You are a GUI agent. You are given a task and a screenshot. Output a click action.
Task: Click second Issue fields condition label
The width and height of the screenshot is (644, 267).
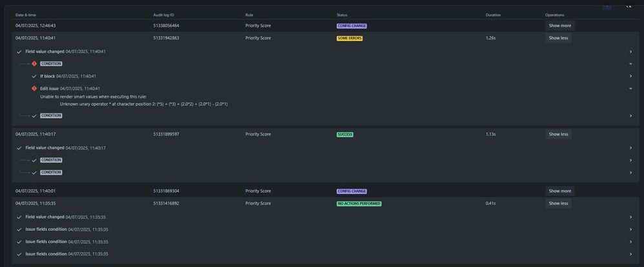coord(46,242)
